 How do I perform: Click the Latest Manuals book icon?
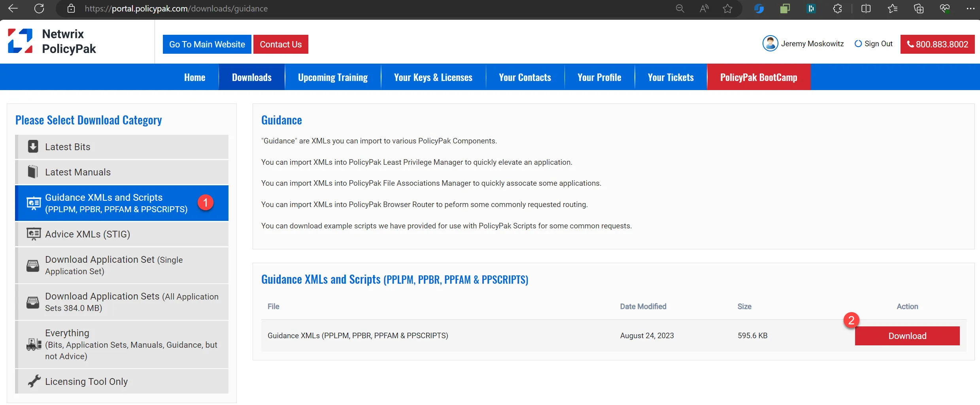(33, 171)
